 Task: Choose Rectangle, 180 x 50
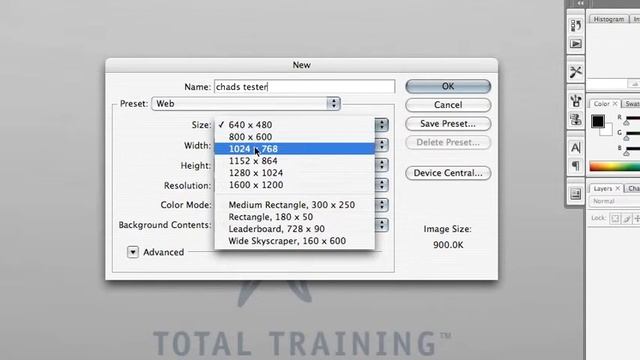[x=295, y=217]
